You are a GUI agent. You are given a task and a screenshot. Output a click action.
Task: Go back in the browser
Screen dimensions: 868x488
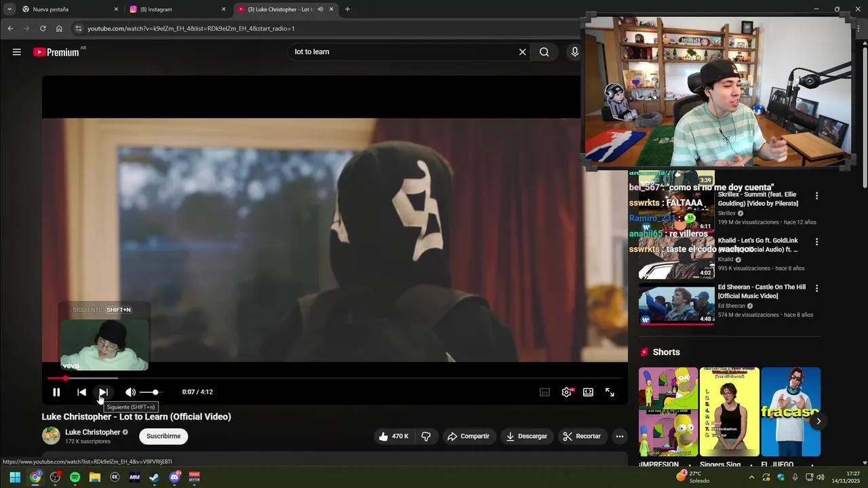pyautogui.click(x=10, y=28)
